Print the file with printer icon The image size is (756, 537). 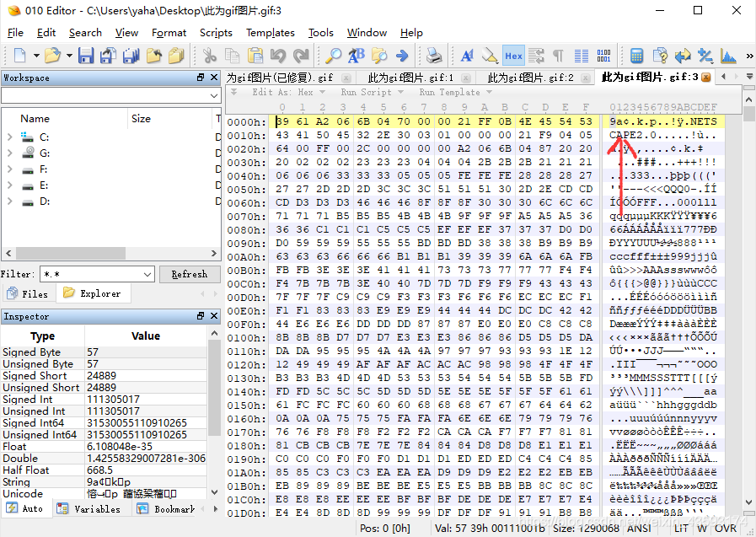pyautogui.click(x=434, y=56)
